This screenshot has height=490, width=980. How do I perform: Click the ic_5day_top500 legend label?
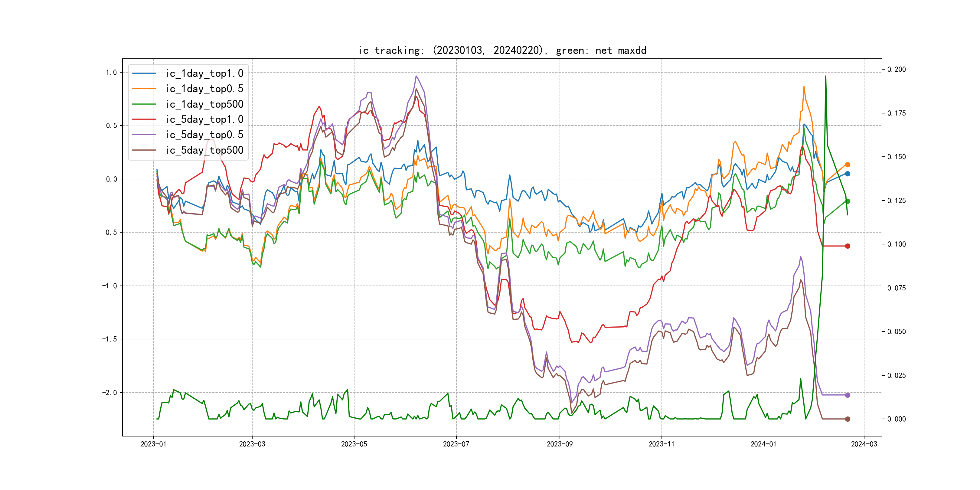point(204,150)
